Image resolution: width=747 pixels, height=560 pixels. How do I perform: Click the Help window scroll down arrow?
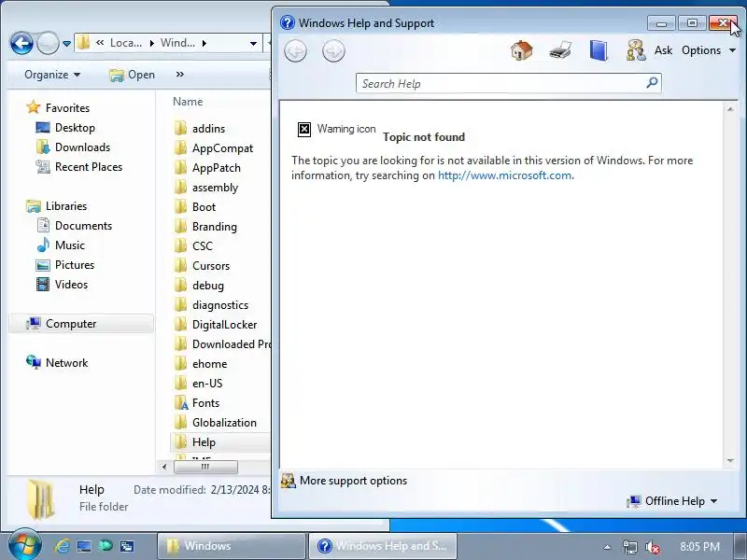(x=730, y=460)
